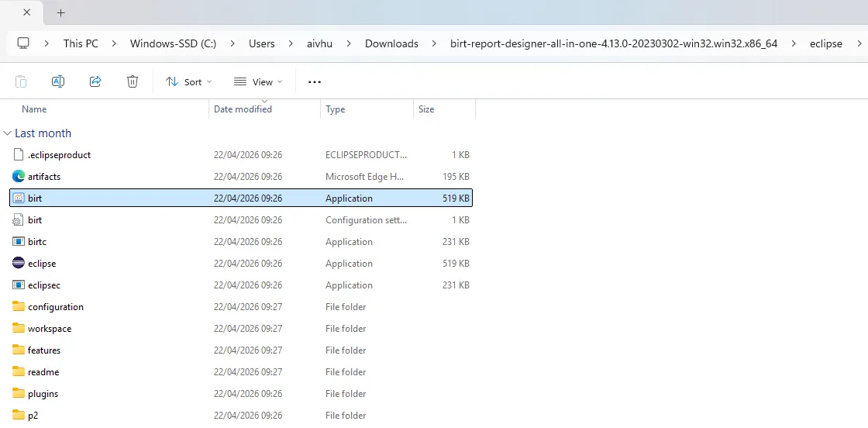Click the .eclipseproduct file name

click(59, 155)
